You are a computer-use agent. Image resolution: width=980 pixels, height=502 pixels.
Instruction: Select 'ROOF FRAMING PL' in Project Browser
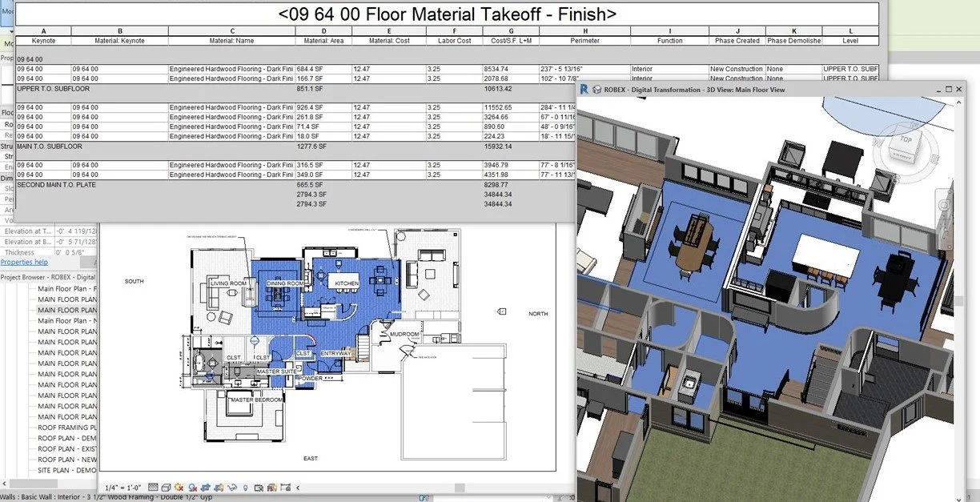68,428
